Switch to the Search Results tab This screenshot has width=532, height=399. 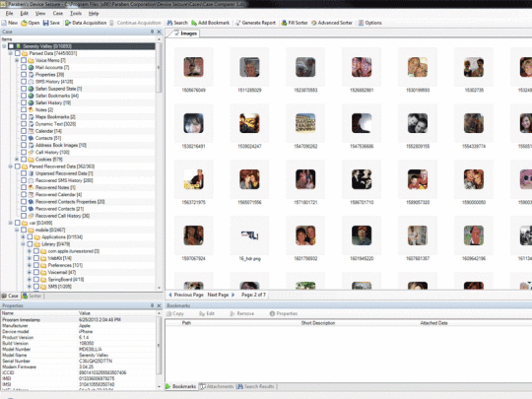click(x=255, y=386)
